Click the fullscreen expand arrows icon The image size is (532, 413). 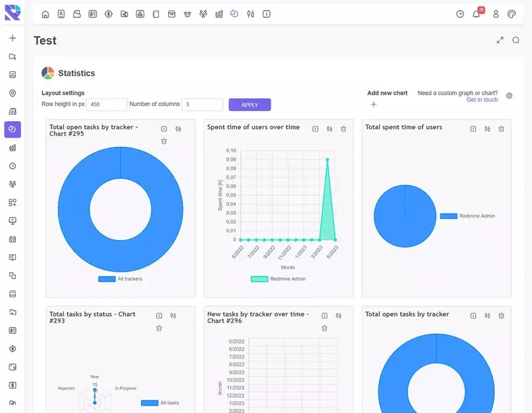(x=500, y=41)
